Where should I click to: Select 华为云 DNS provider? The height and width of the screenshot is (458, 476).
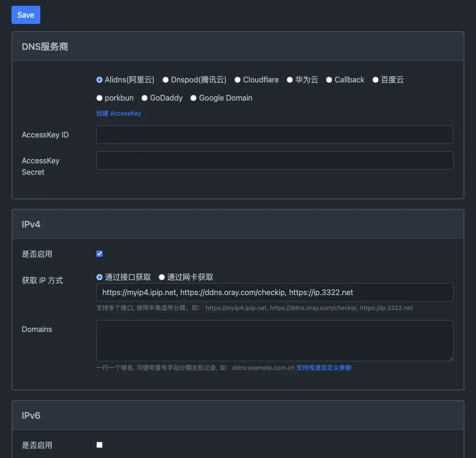point(290,80)
